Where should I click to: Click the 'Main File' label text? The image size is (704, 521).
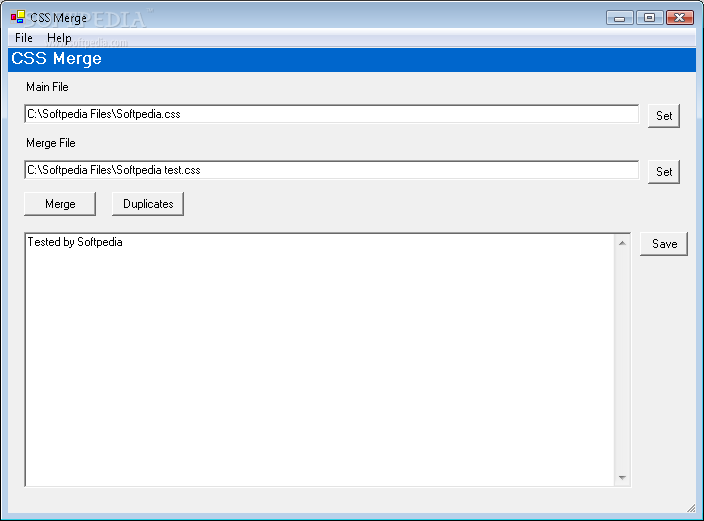47,87
